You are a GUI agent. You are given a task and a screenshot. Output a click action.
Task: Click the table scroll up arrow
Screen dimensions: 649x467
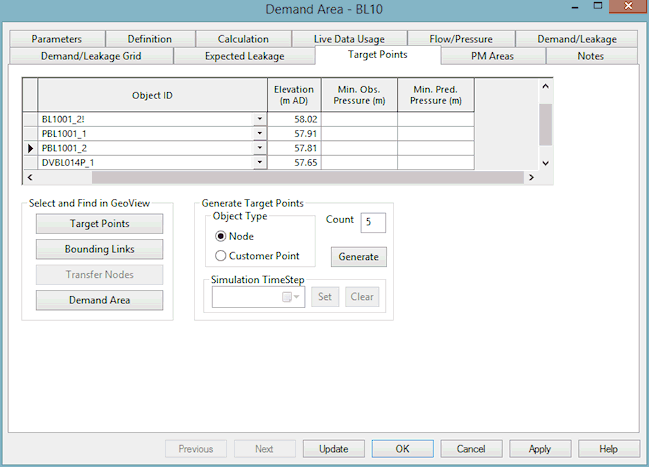coord(546,86)
